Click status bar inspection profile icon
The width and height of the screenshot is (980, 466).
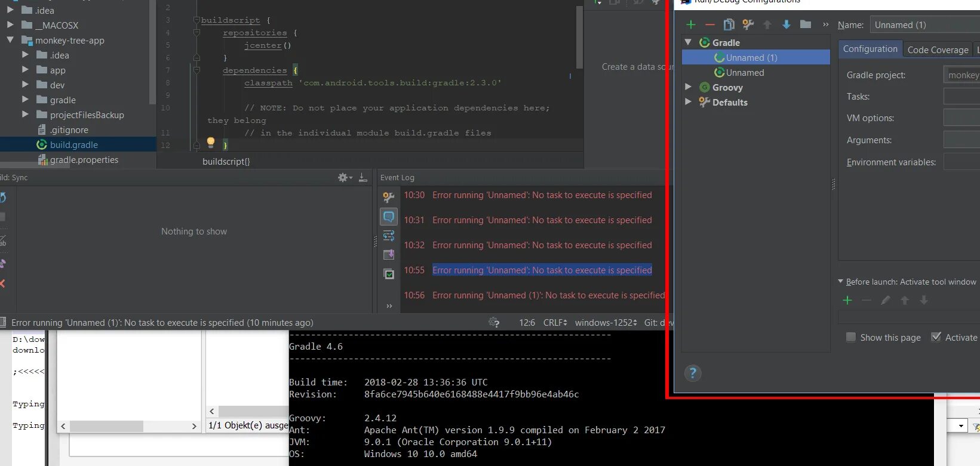click(x=494, y=322)
